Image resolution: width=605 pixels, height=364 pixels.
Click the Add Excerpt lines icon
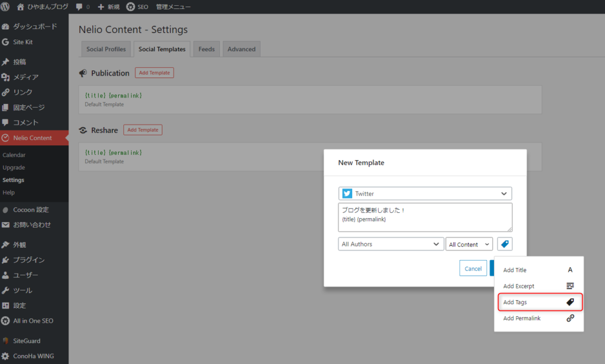(x=570, y=286)
